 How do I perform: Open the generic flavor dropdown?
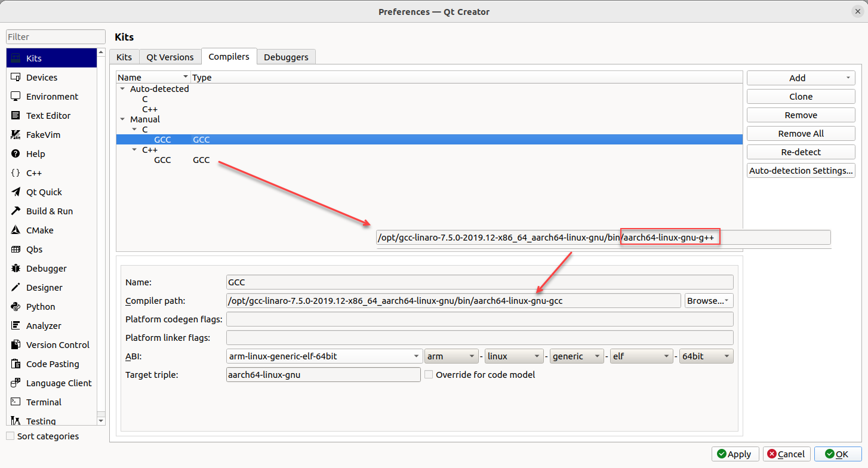point(577,356)
